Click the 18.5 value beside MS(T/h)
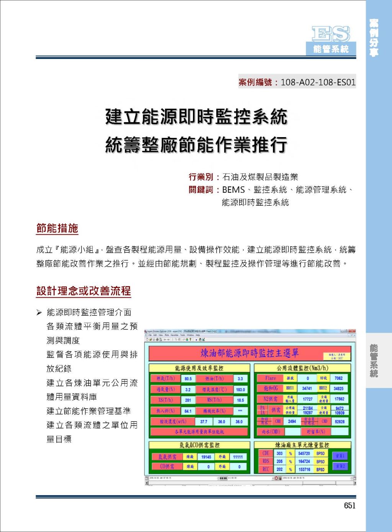 coord(240,400)
